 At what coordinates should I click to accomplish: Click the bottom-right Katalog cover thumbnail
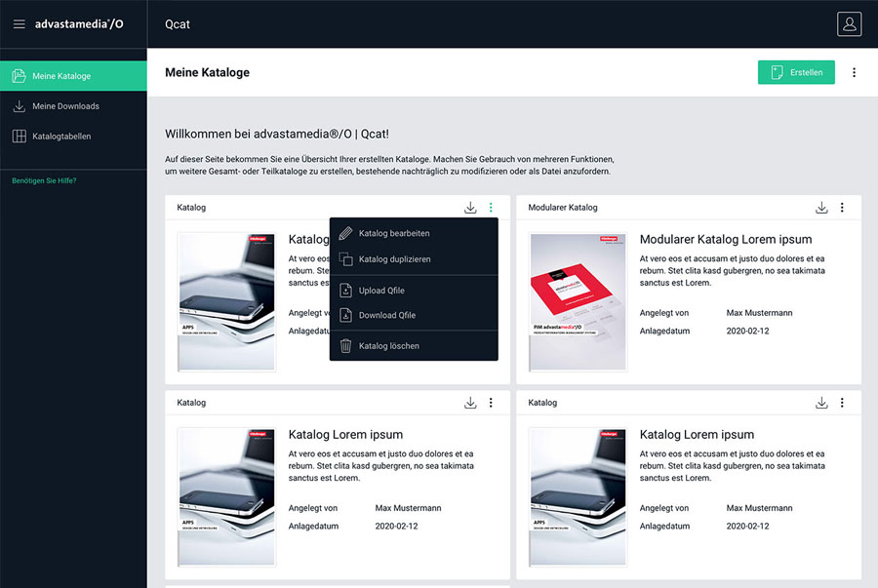[x=578, y=497]
